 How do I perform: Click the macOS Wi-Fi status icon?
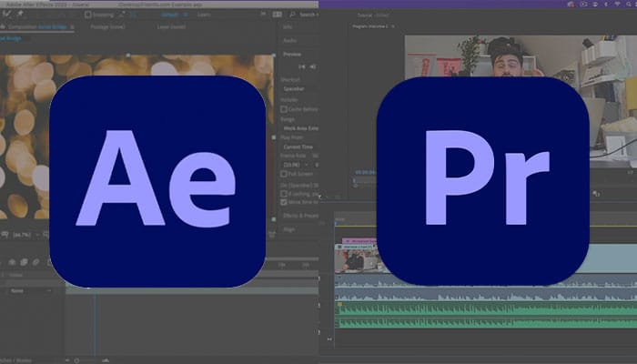618,4
